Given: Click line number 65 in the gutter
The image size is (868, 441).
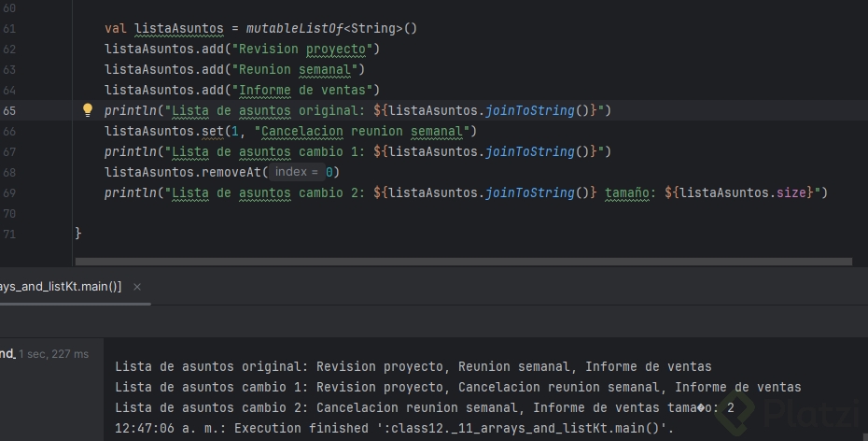Looking at the screenshot, I should [10, 110].
